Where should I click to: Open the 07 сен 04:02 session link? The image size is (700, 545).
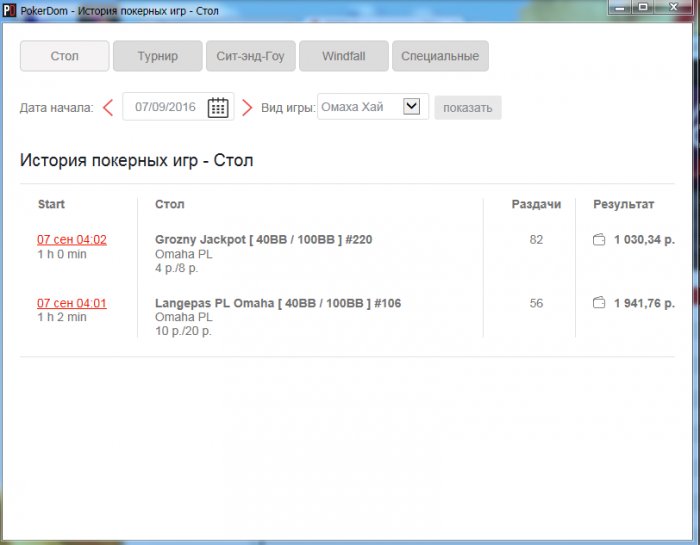click(x=72, y=240)
